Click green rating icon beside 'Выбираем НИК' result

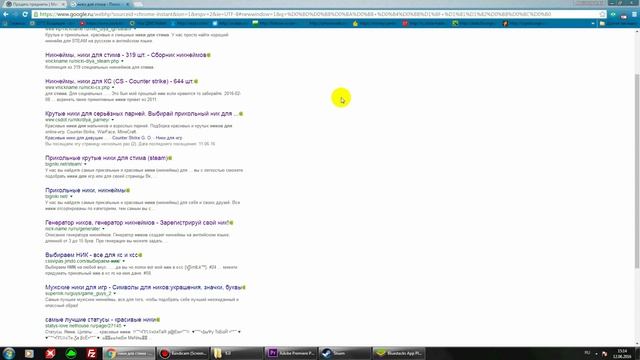pyautogui.click(x=140, y=255)
